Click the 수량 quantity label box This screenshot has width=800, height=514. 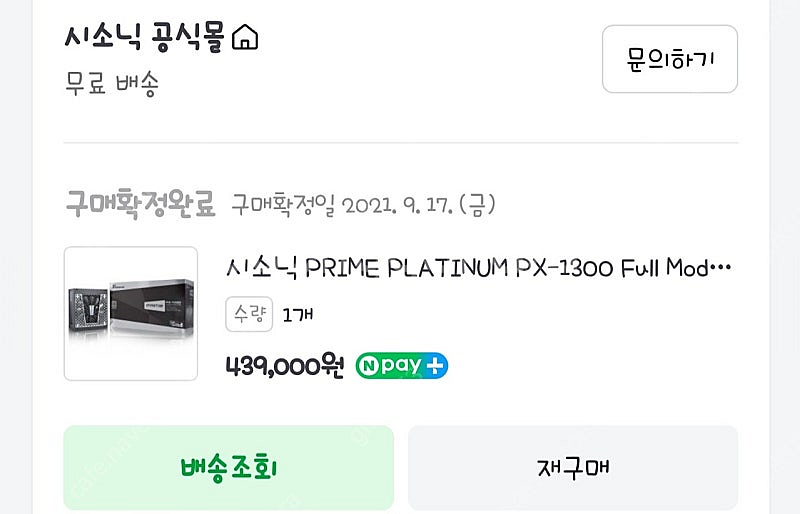(x=249, y=314)
